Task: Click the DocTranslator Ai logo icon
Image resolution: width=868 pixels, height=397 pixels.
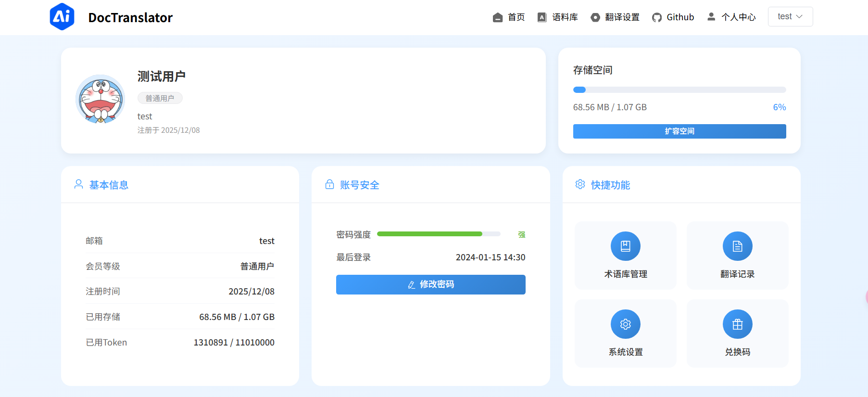Action: [x=62, y=17]
